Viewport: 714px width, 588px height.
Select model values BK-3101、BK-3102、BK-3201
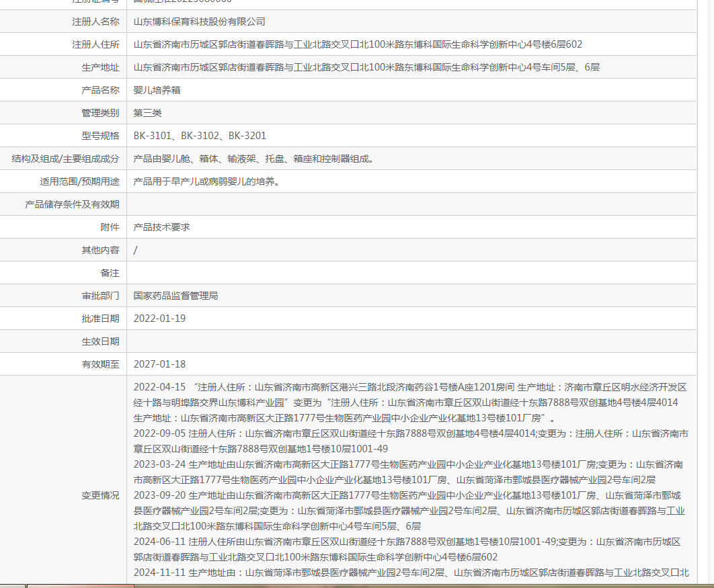[x=200, y=136]
